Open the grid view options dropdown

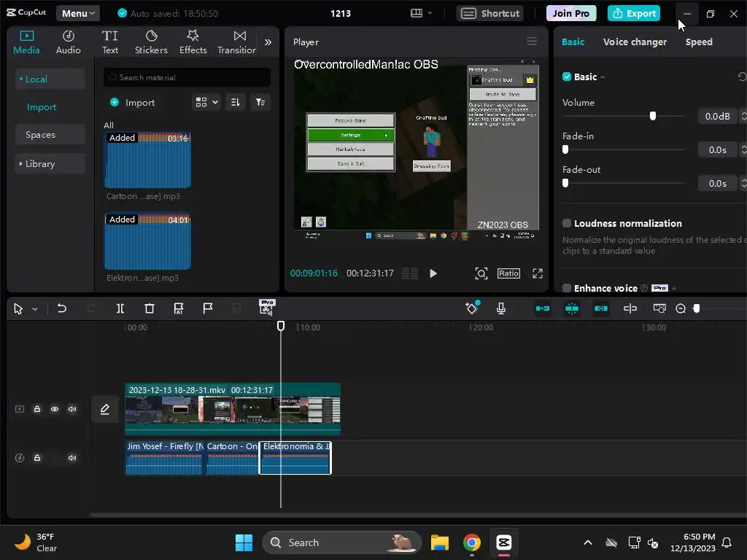pyautogui.click(x=206, y=102)
